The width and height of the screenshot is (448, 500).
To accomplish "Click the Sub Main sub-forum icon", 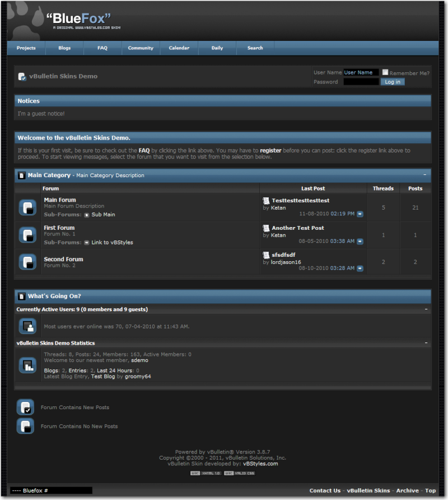I will click(87, 215).
